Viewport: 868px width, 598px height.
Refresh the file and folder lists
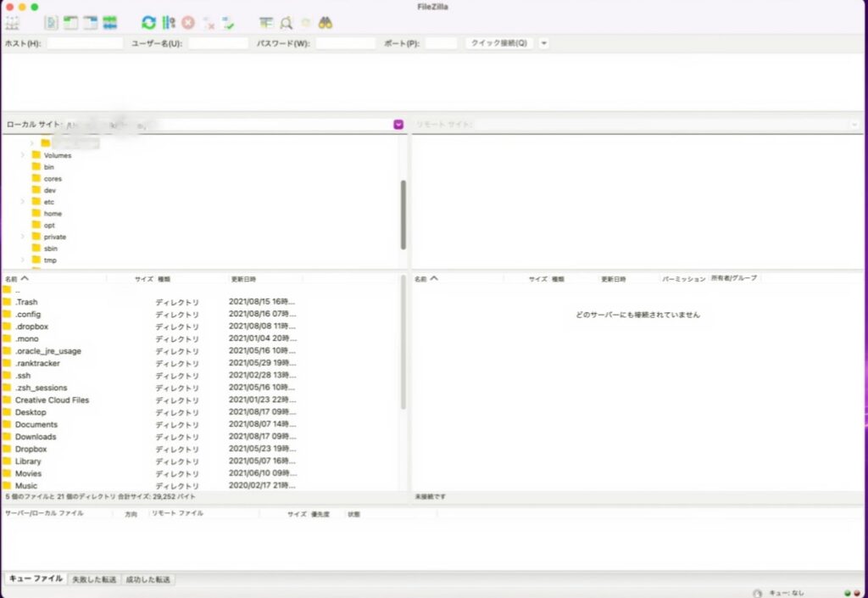[148, 23]
